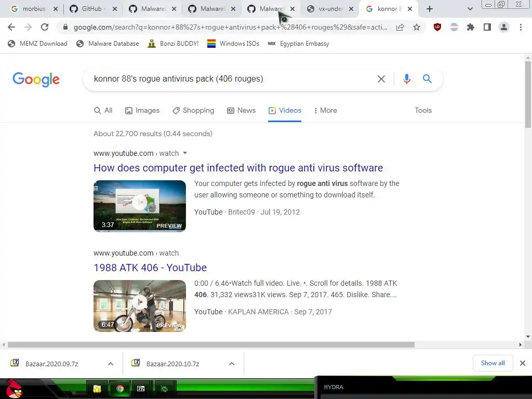Go to the Google homepage logo
This screenshot has width=532, height=399.
[36, 79]
